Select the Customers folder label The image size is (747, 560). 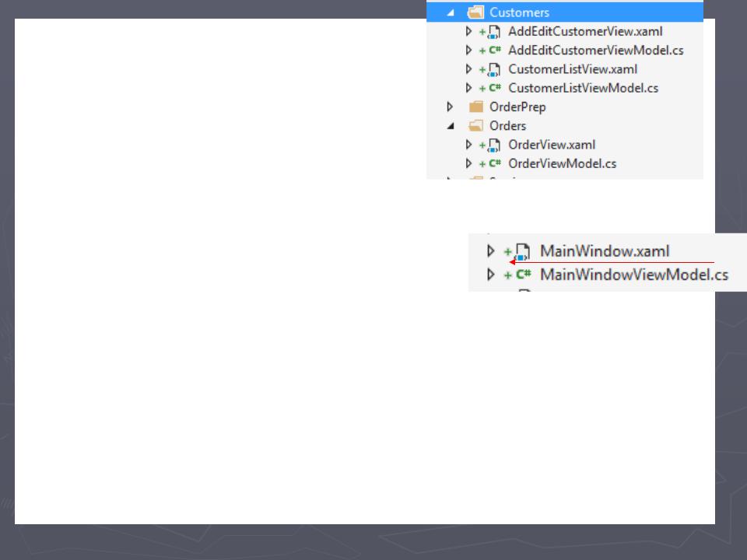(519, 12)
